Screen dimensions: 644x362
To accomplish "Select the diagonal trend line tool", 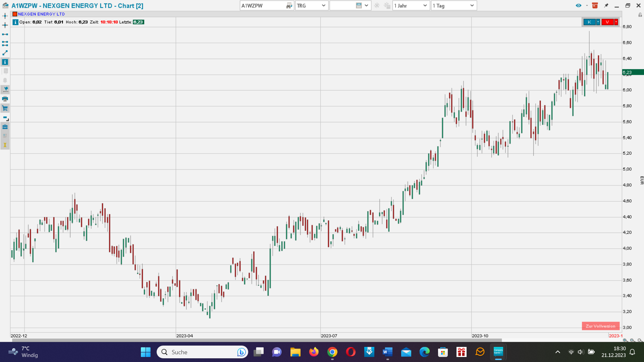I will [x=5, y=53].
